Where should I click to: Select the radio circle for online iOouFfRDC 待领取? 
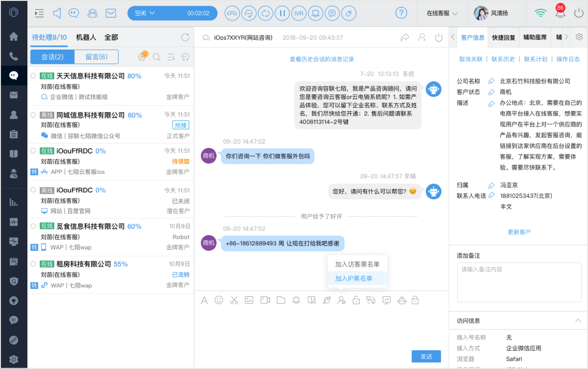pos(33,151)
